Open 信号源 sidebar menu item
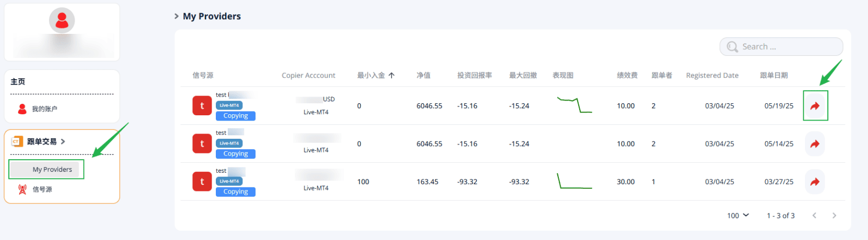 42,189
